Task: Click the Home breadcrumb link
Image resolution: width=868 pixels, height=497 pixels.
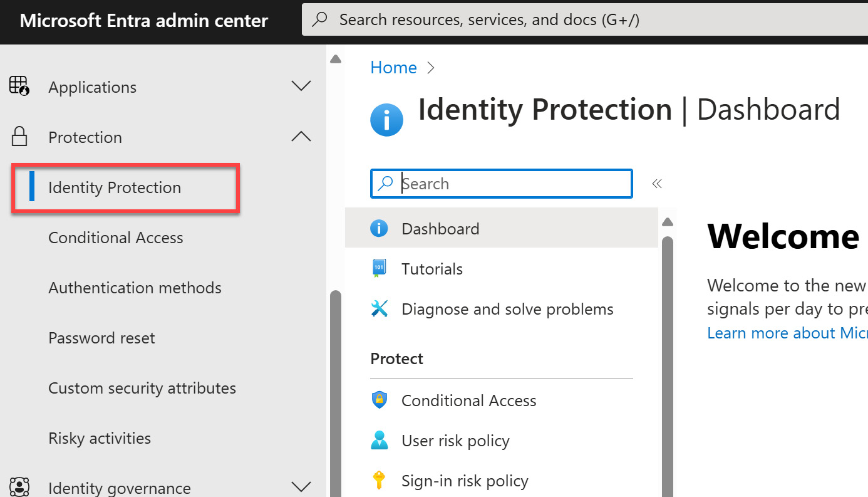Action: click(x=393, y=68)
